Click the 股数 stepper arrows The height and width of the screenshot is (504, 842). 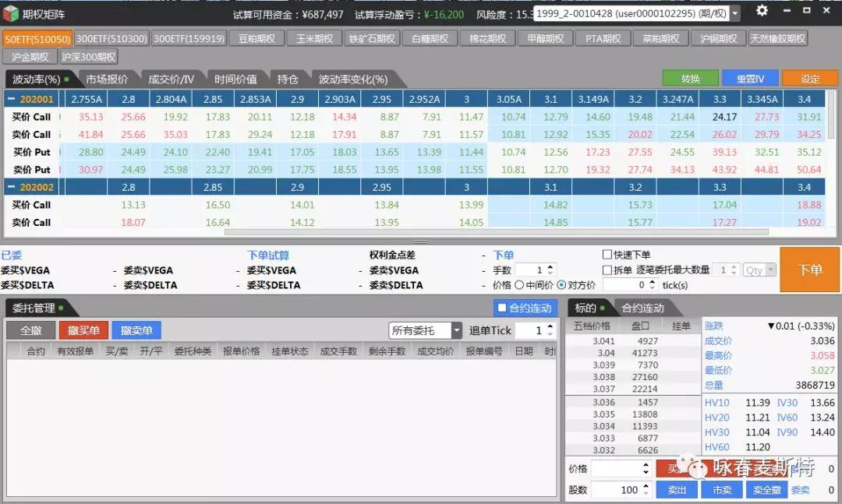[x=646, y=489]
